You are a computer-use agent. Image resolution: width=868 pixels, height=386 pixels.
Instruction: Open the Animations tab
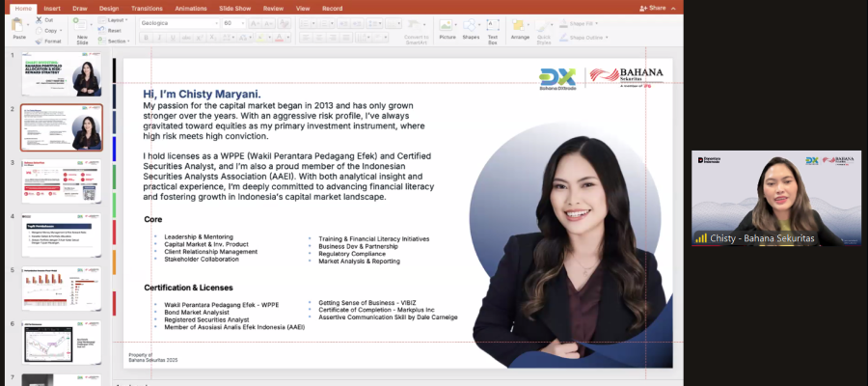190,9
